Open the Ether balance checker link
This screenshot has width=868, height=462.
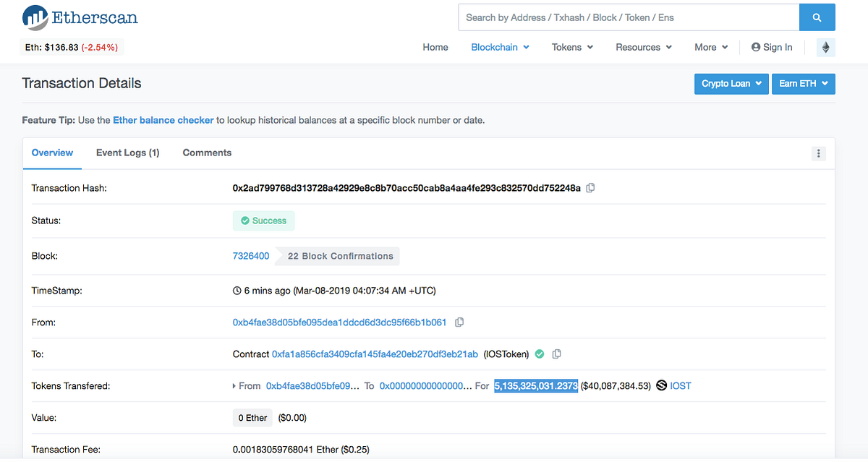click(163, 120)
